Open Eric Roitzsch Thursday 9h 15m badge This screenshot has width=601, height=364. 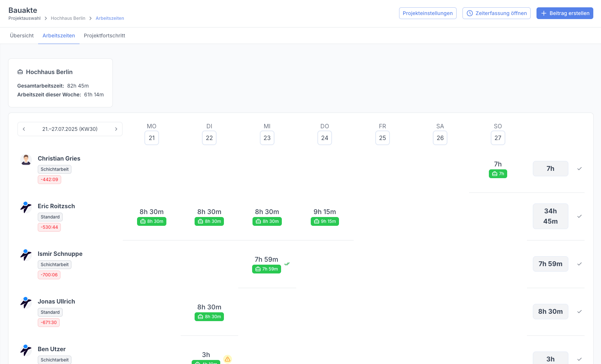click(x=325, y=221)
